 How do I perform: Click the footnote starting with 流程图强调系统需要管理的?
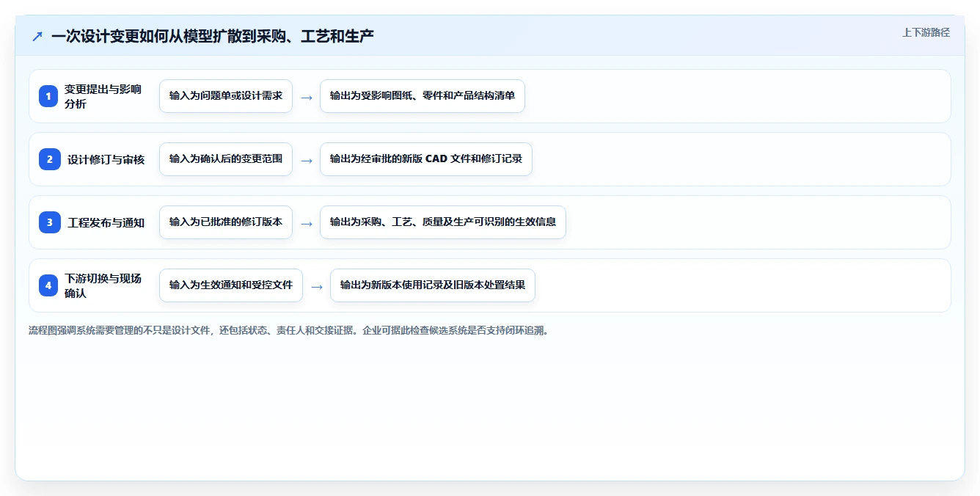[289, 331]
